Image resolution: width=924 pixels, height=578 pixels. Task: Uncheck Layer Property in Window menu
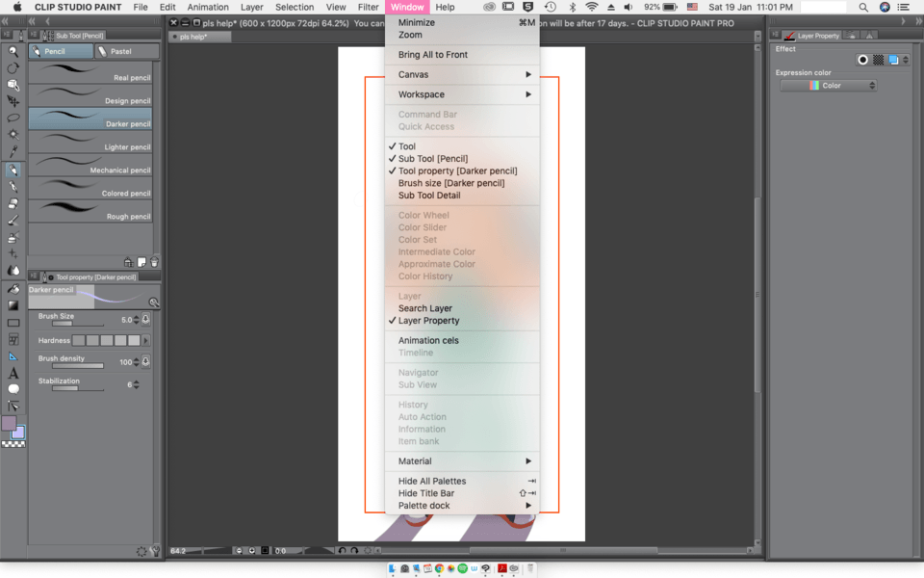pyautogui.click(x=428, y=321)
